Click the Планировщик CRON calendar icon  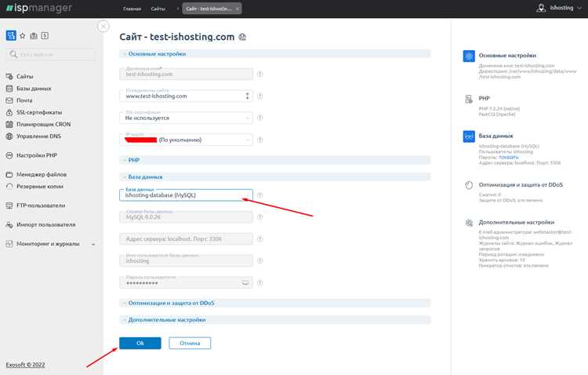click(x=9, y=124)
